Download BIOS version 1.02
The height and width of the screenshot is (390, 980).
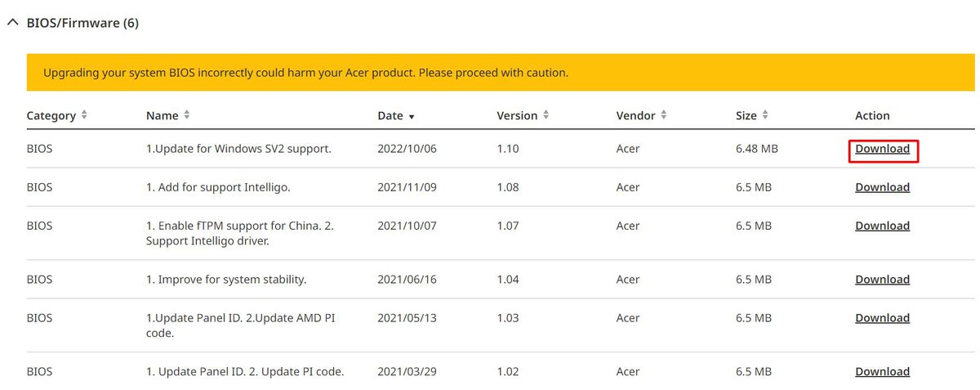pyautogui.click(x=882, y=371)
